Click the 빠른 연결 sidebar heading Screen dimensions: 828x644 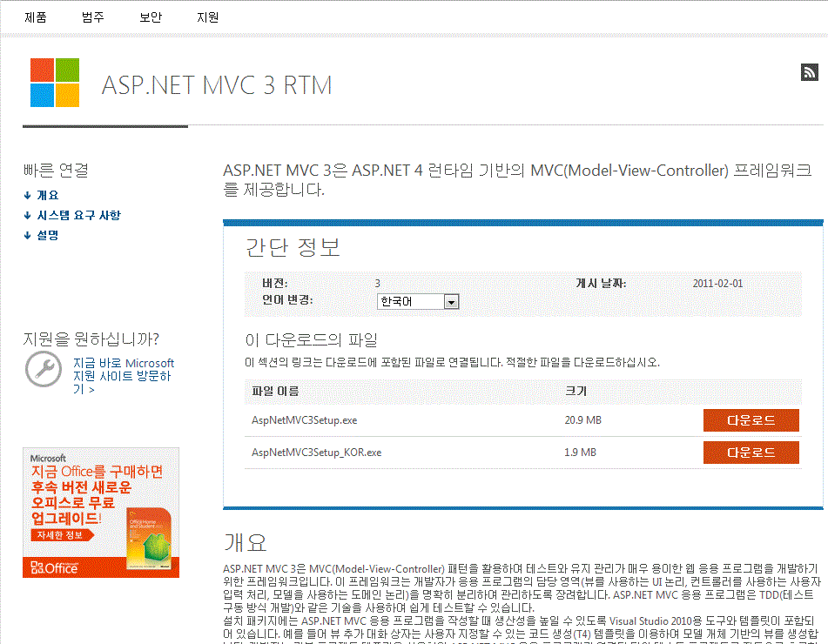click(56, 170)
